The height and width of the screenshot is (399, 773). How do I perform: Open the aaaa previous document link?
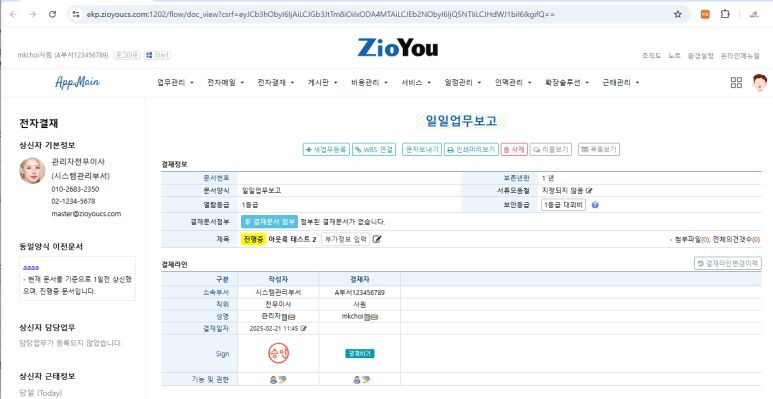coord(31,268)
